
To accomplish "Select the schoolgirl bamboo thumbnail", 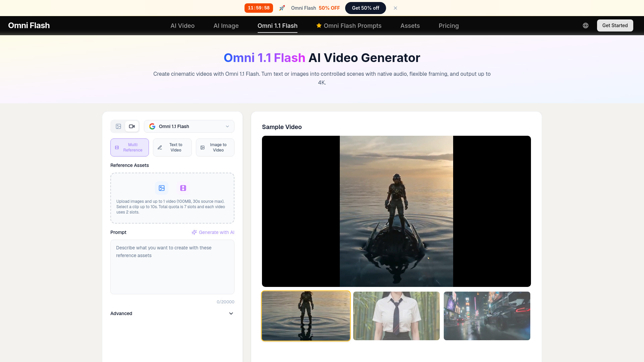I will (396, 316).
